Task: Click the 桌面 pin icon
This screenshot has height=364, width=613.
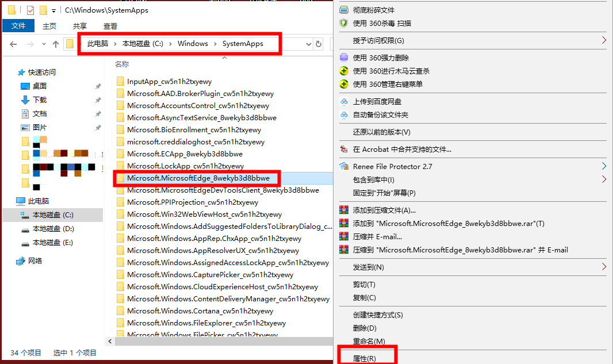Action: (x=98, y=86)
